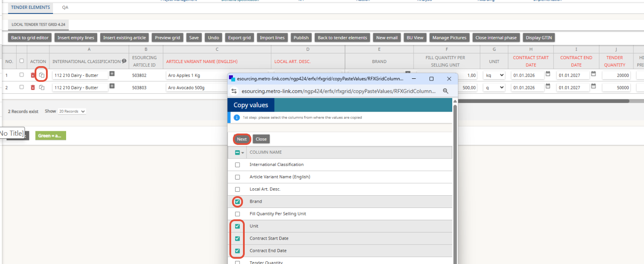Click the Back to tender elements button
The image size is (644, 264).
tap(342, 38)
